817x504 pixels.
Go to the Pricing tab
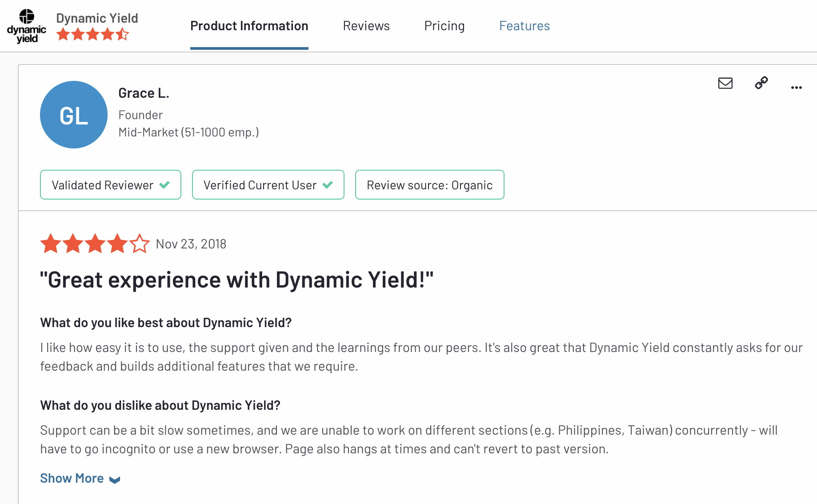(445, 26)
